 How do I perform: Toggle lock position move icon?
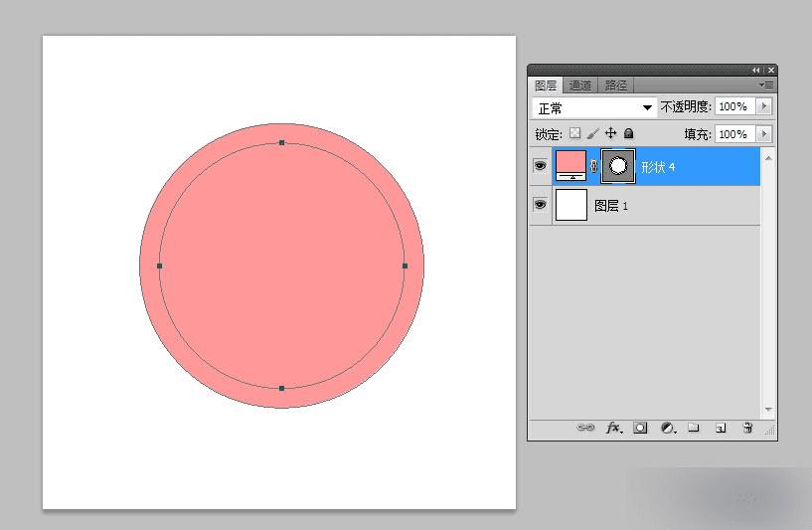click(611, 133)
